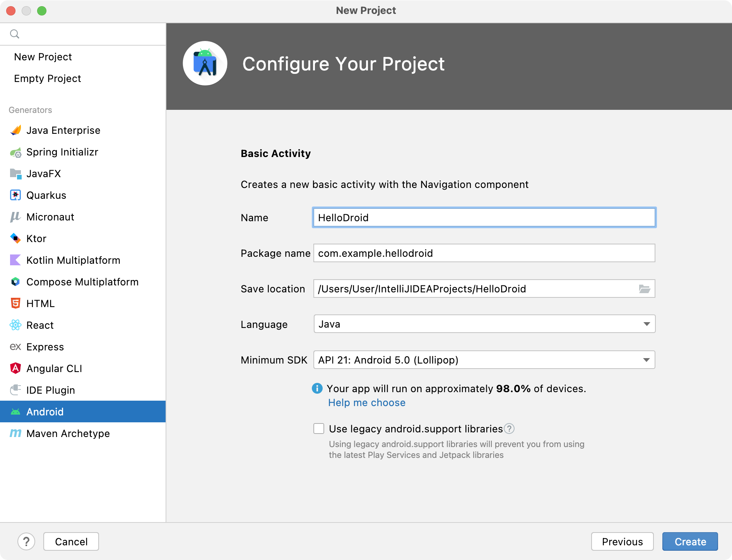Select the JavaFX label
Image resolution: width=732 pixels, height=560 pixels.
[44, 174]
